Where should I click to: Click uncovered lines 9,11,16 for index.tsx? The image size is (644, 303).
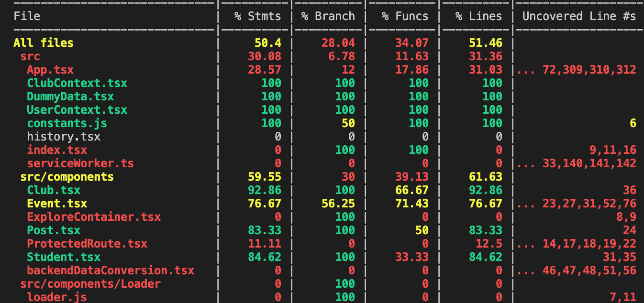613,150
